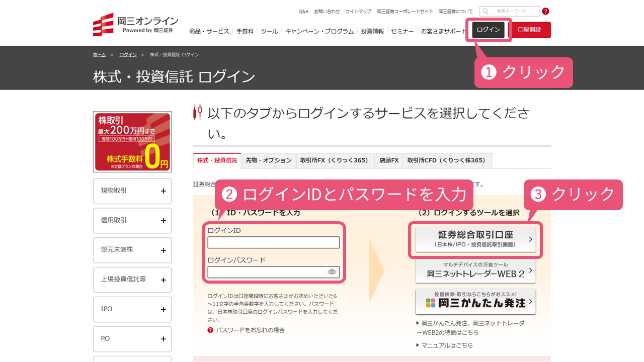Expand IPO sidebar plus icon
644x362 pixels.
[163, 310]
